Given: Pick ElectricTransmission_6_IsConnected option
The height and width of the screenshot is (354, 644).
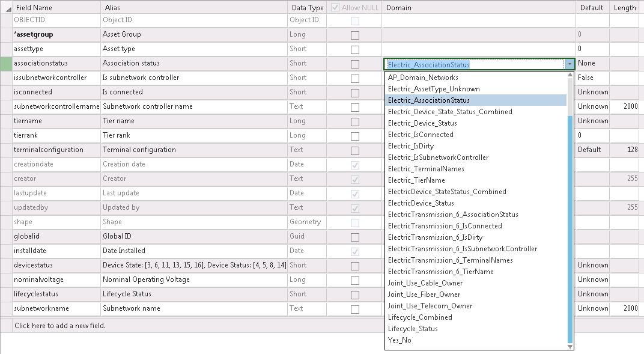Looking at the screenshot, I should click(476, 226).
